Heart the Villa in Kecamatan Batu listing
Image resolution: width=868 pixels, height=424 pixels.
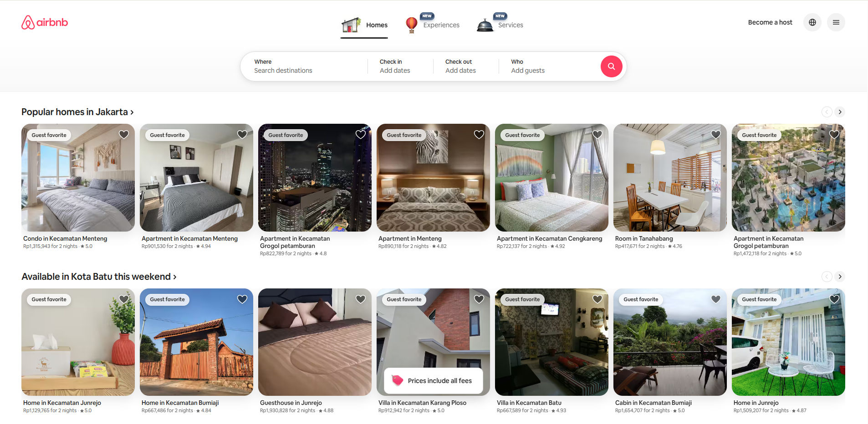(x=597, y=299)
